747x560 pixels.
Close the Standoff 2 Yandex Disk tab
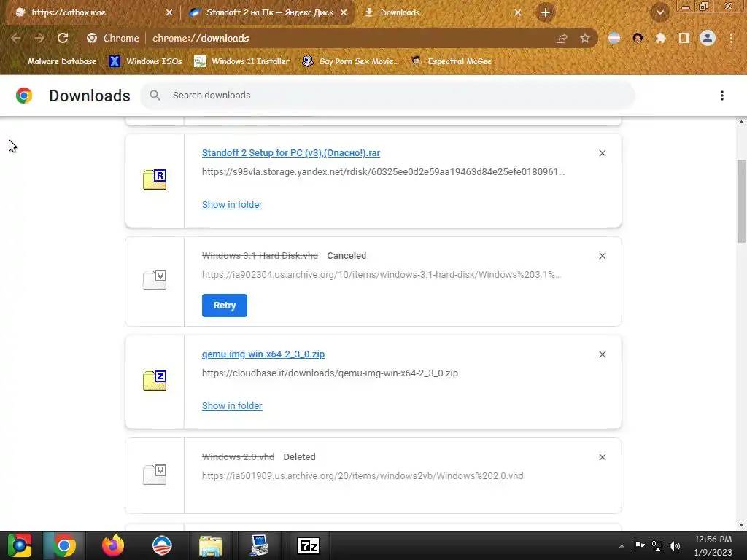point(344,13)
